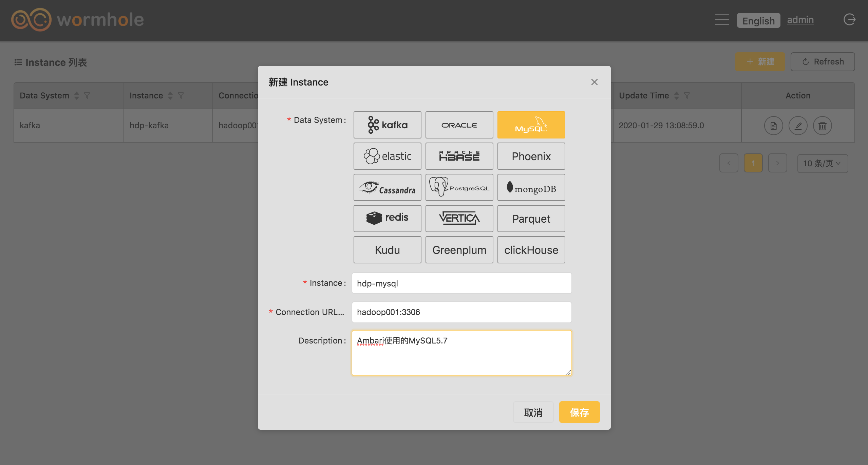Select the redis data system tile
This screenshot has width=868, height=465.
click(x=387, y=219)
